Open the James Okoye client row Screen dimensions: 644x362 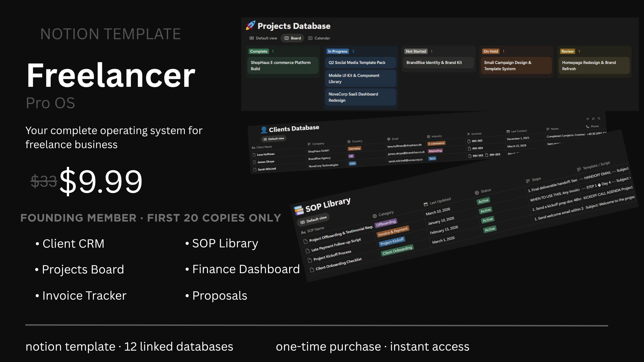[x=264, y=162]
